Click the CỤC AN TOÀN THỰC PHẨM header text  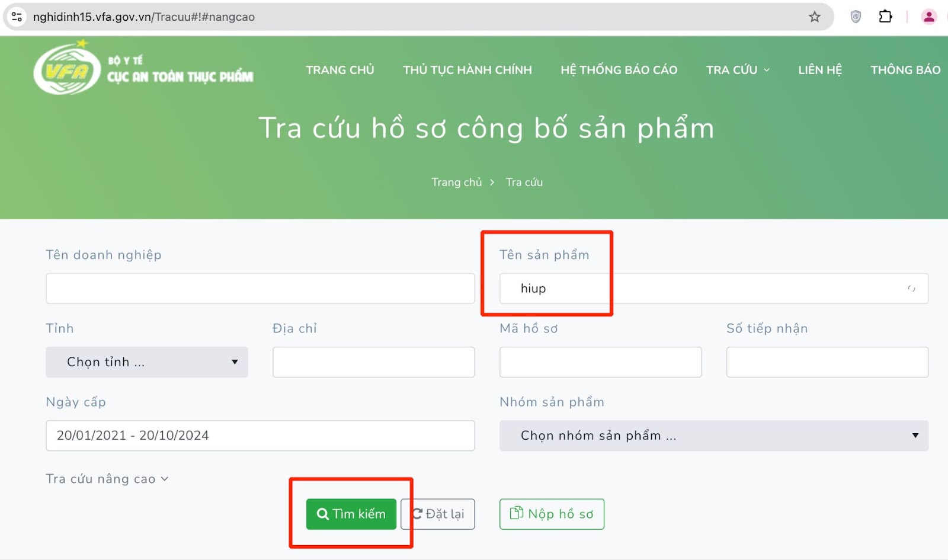pyautogui.click(x=180, y=77)
